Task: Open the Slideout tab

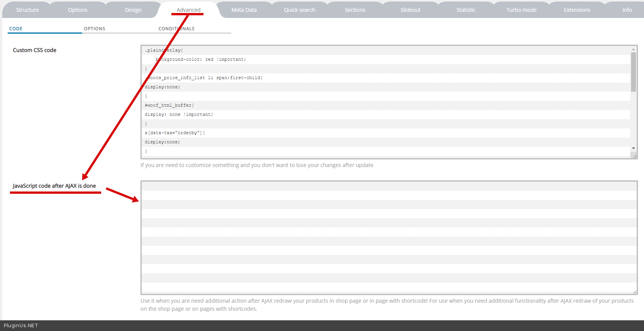Action: click(x=410, y=10)
